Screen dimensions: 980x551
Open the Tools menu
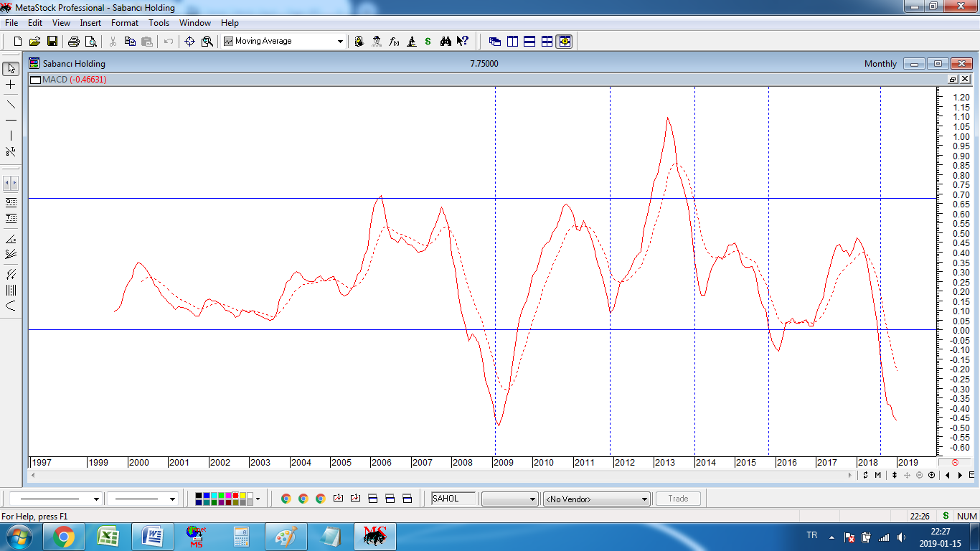pyautogui.click(x=159, y=23)
